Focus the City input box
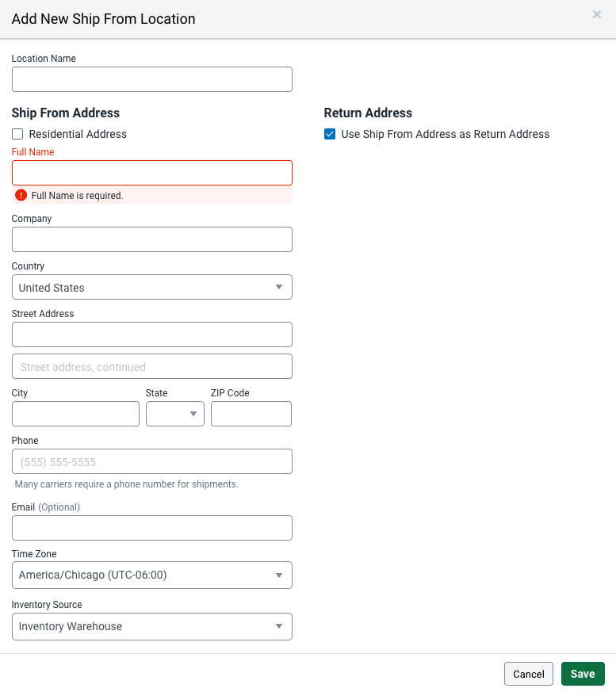 [x=75, y=414]
